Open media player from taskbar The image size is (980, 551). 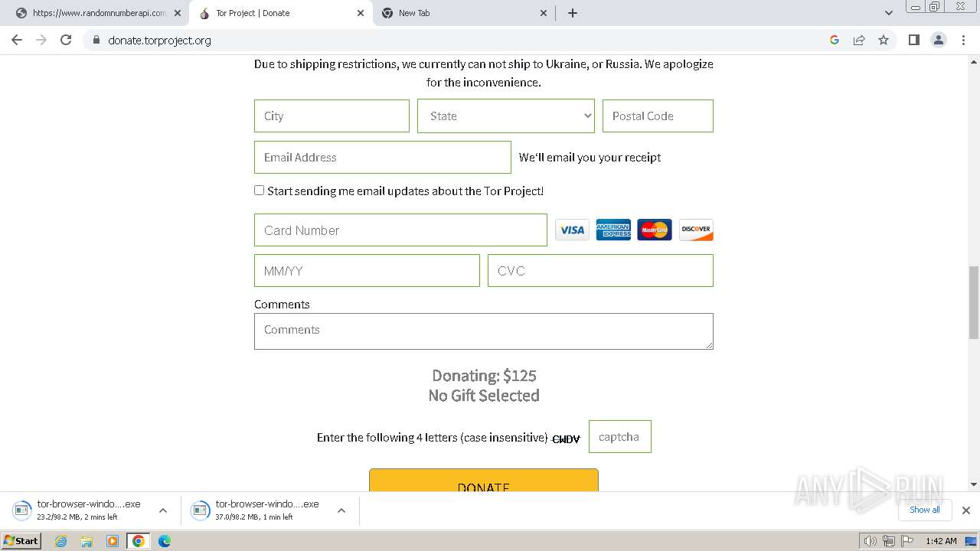113,541
